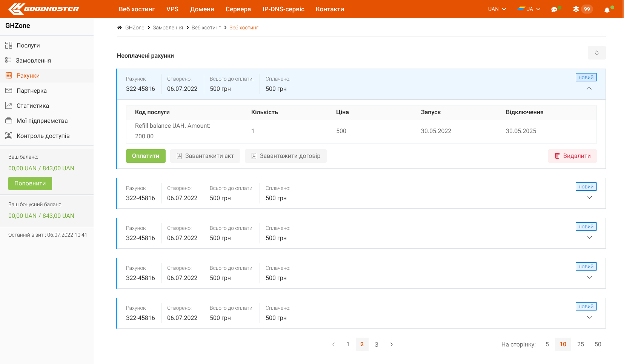Expand the fifth invoice card
The image size is (624, 364).
[x=589, y=317]
